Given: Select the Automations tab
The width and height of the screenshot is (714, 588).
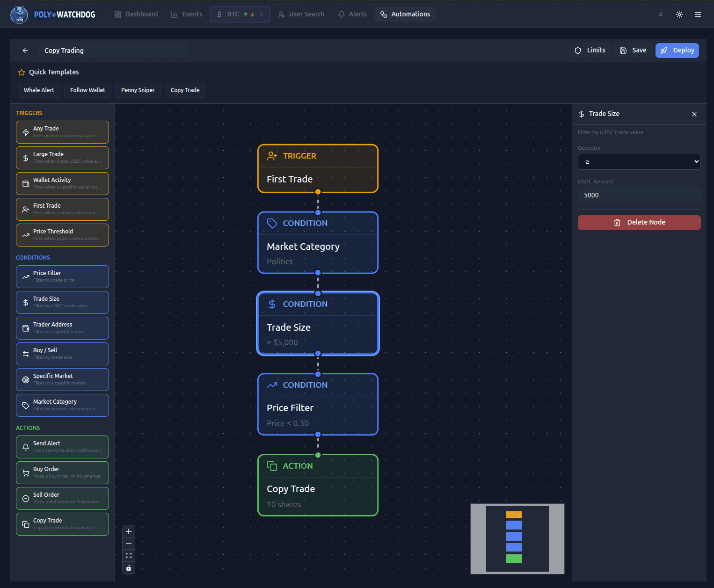Looking at the screenshot, I should 405,15.
